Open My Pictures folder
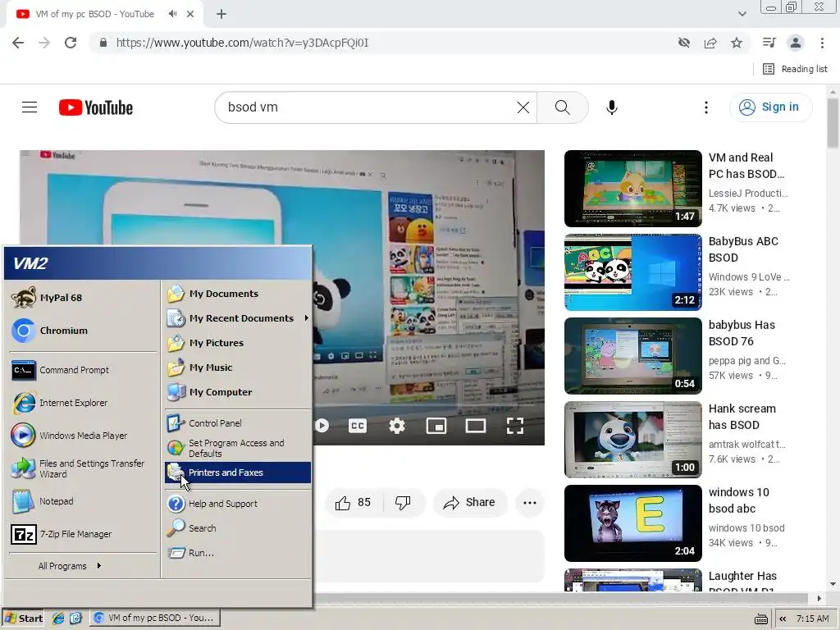 [238, 343]
